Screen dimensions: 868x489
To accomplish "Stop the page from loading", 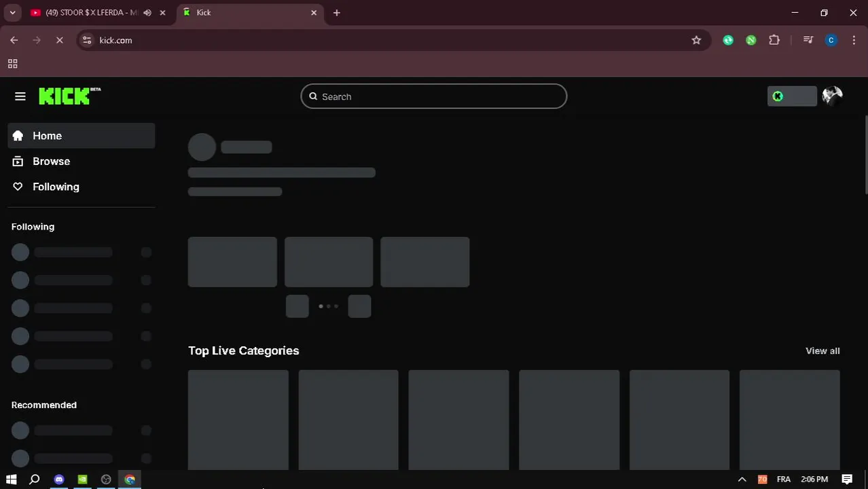I will tap(59, 40).
